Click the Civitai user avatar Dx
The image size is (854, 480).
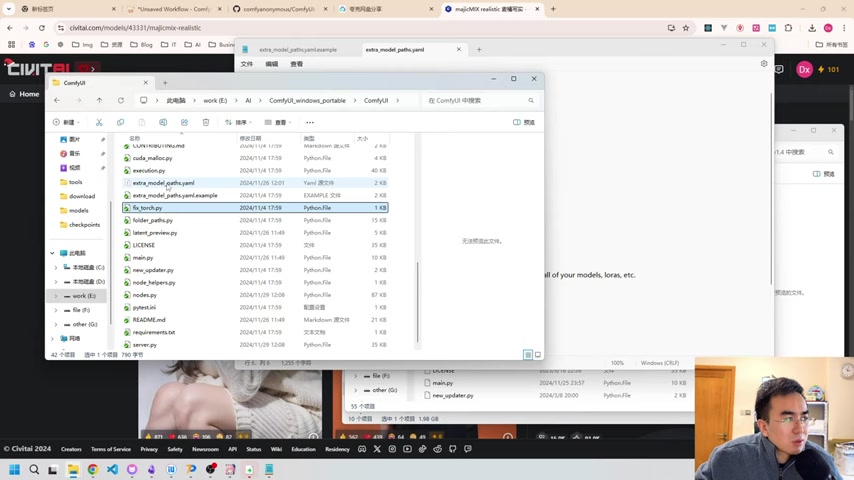804,69
